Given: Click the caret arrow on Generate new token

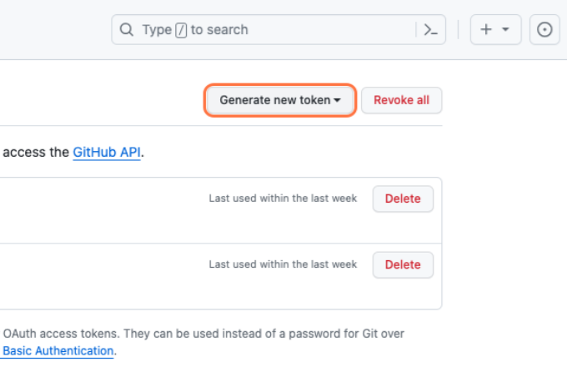Looking at the screenshot, I should click(x=338, y=101).
